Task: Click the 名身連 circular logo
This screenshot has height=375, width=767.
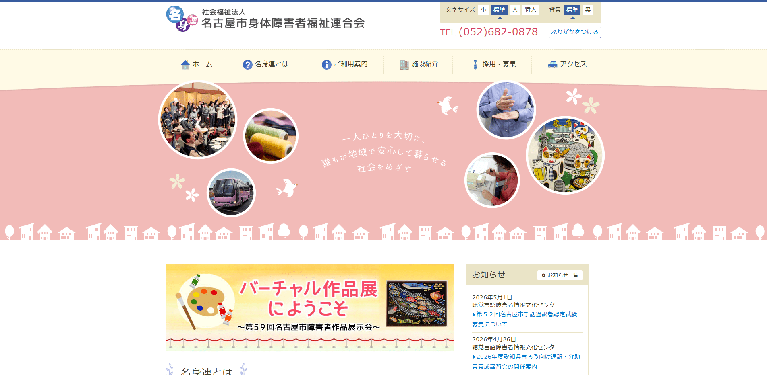Action: click(181, 18)
